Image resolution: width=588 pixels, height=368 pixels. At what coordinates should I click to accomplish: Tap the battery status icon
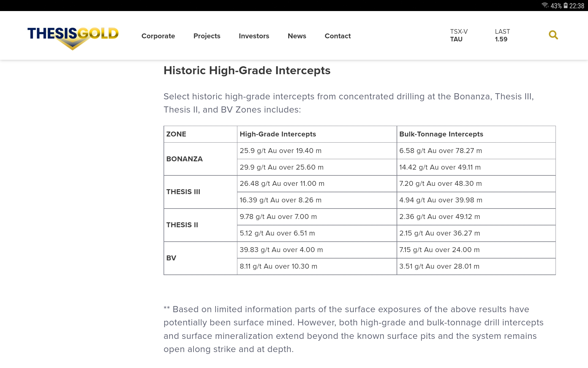tap(566, 6)
